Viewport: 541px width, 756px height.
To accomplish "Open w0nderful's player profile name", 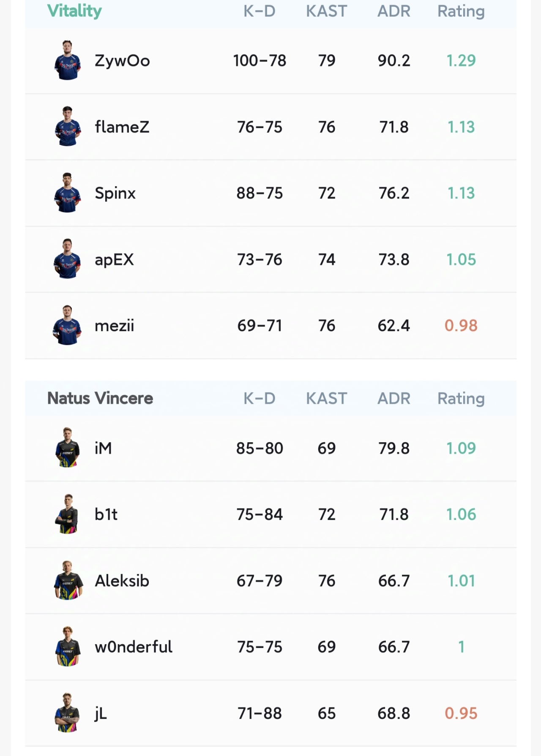I will tap(134, 647).
